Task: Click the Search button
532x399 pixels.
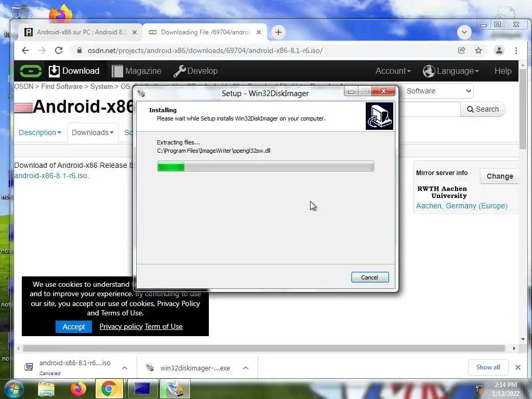Action: tap(483, 109)
